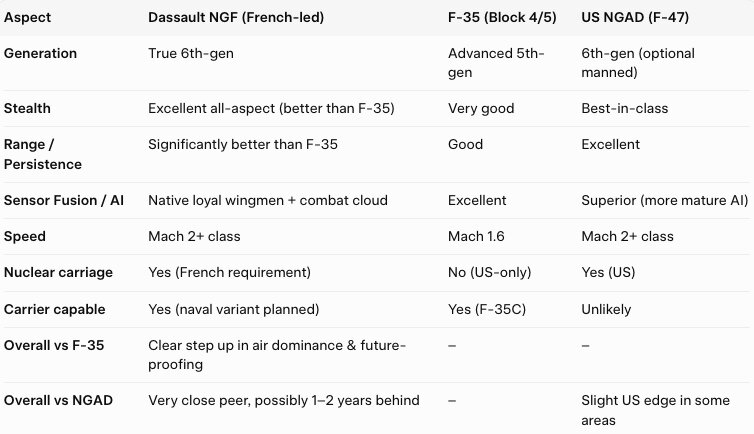Select the Generation row label
The height and width of the screenshot is (434, 754).
(40, 53)
